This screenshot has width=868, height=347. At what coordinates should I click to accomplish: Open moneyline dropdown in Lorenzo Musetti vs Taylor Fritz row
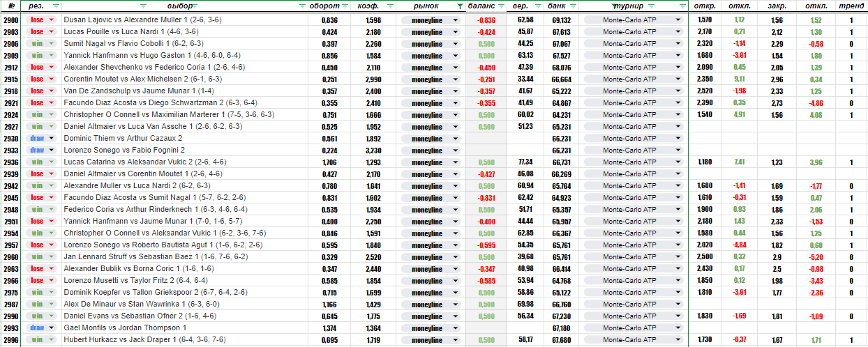(x=431, y=281)
